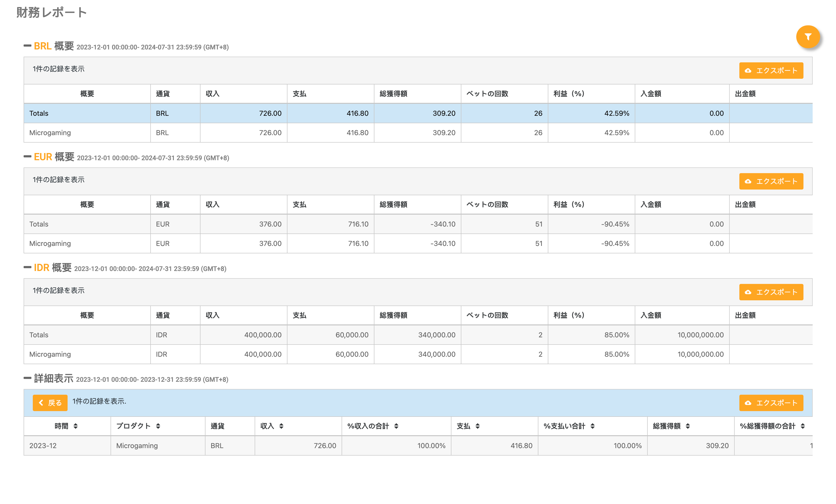Sort detail table by 支払 arrows
The height and width of the screenshot is (504, 836).
tap(477, 426)
